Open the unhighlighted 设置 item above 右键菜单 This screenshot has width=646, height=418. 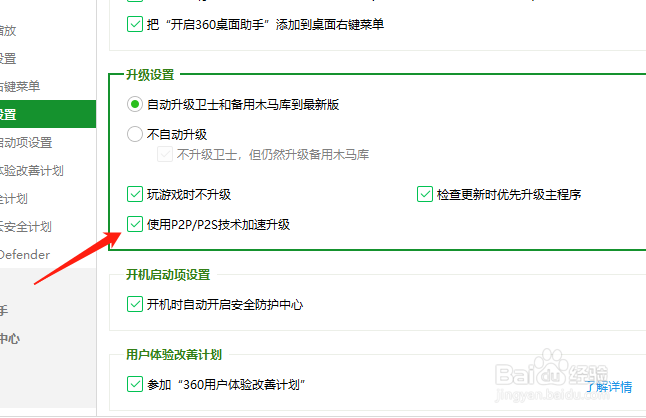[x=8, y=59]
